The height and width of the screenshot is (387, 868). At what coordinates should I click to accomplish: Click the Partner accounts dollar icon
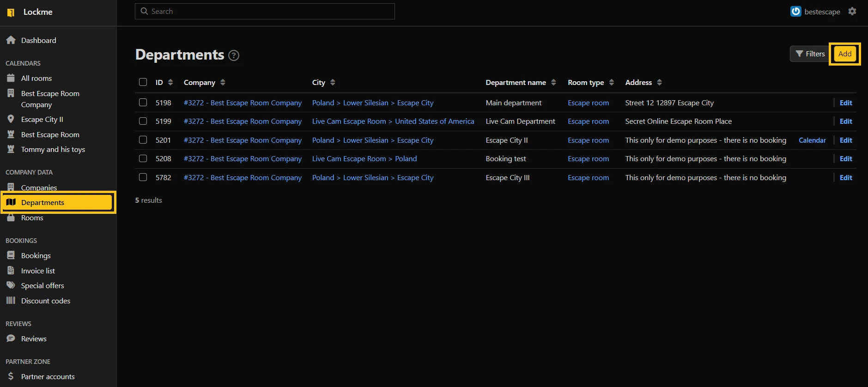coord(11,376)
